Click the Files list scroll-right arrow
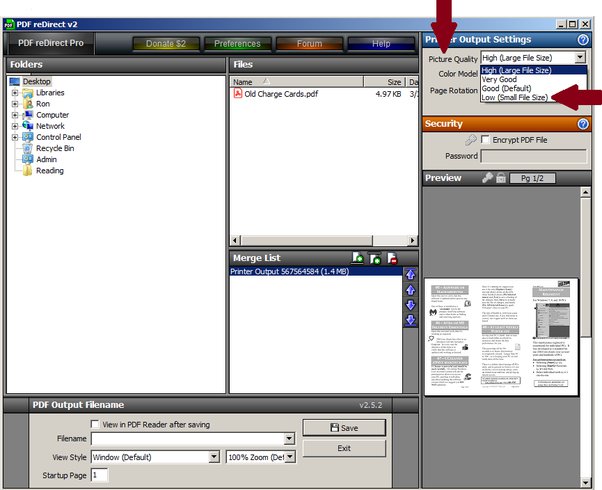 tap(412, 241)
